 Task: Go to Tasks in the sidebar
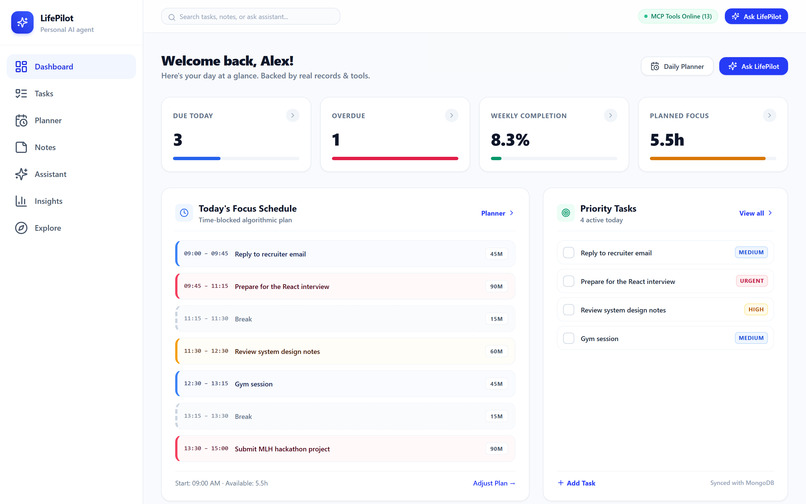(71, 94)
